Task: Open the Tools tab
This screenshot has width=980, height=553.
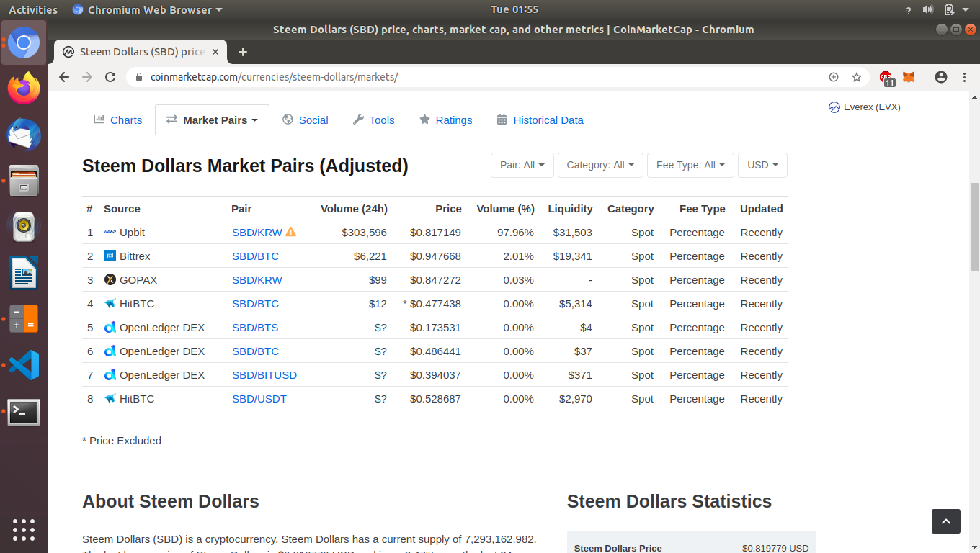Action: 374,120
